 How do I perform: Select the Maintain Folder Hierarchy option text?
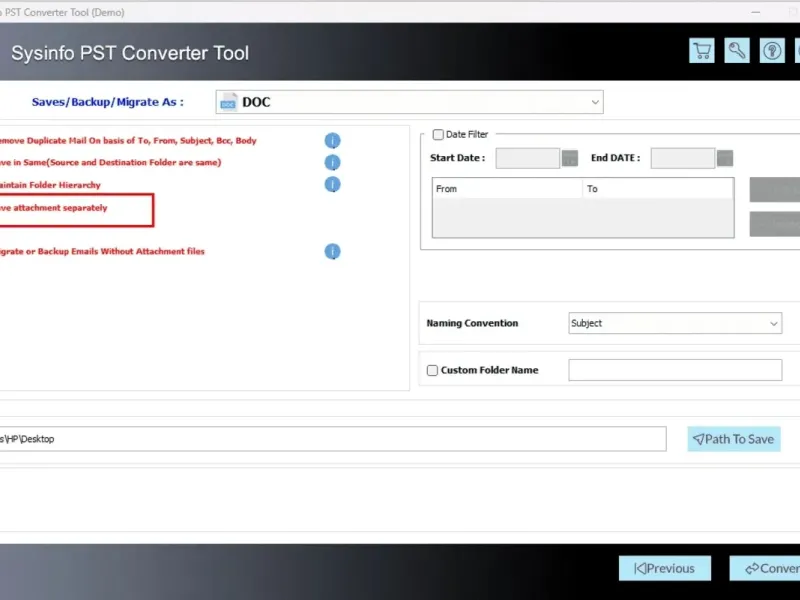click(50, 185)
